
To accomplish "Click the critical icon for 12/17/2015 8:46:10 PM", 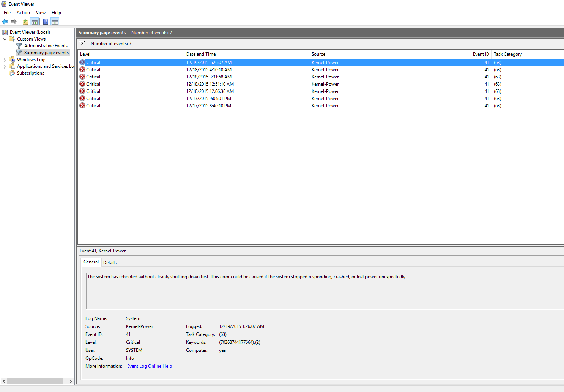I will pyautogui.click(x=82, y=105).
